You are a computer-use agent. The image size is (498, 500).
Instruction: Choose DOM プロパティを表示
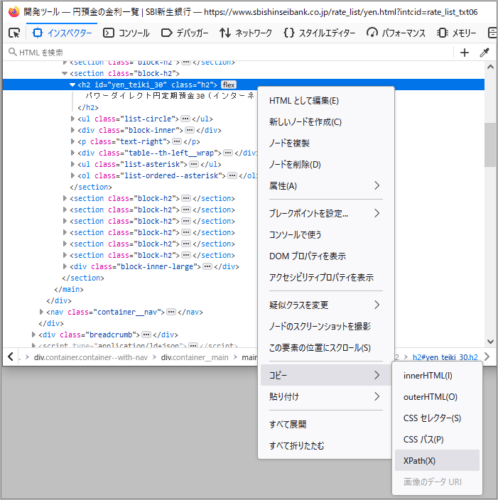pyautogui.click(x=326, y=256)
